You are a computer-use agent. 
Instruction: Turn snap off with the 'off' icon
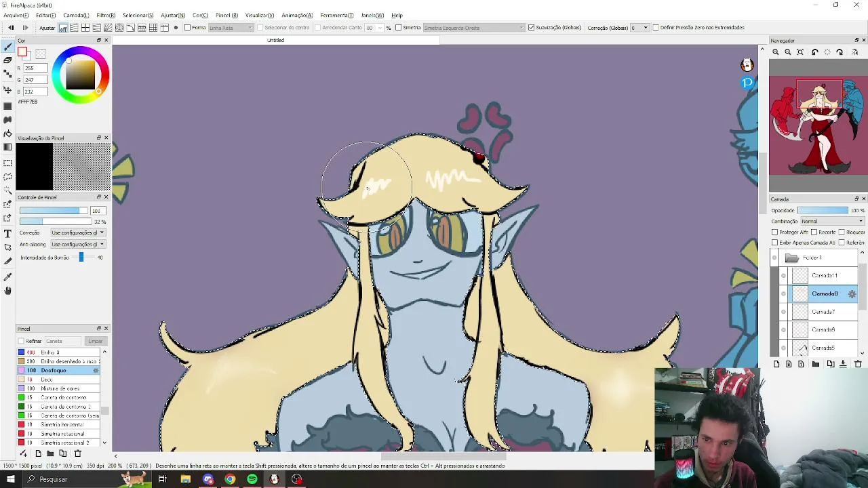63,28
